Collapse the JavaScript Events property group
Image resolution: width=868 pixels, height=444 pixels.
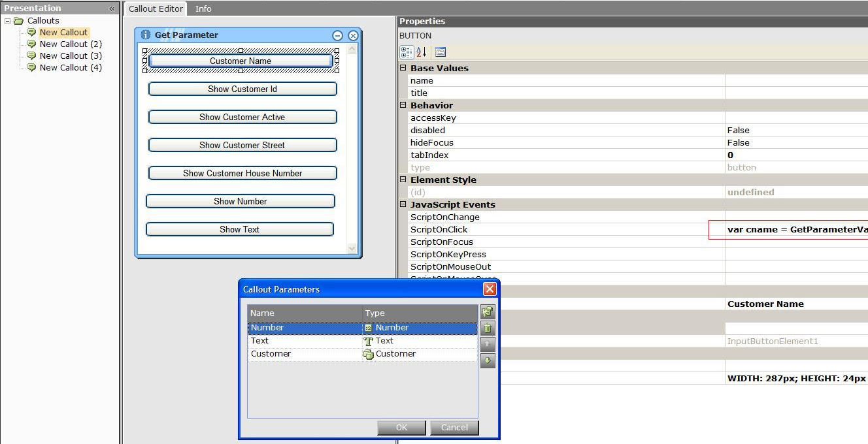(x=403, y=204)
